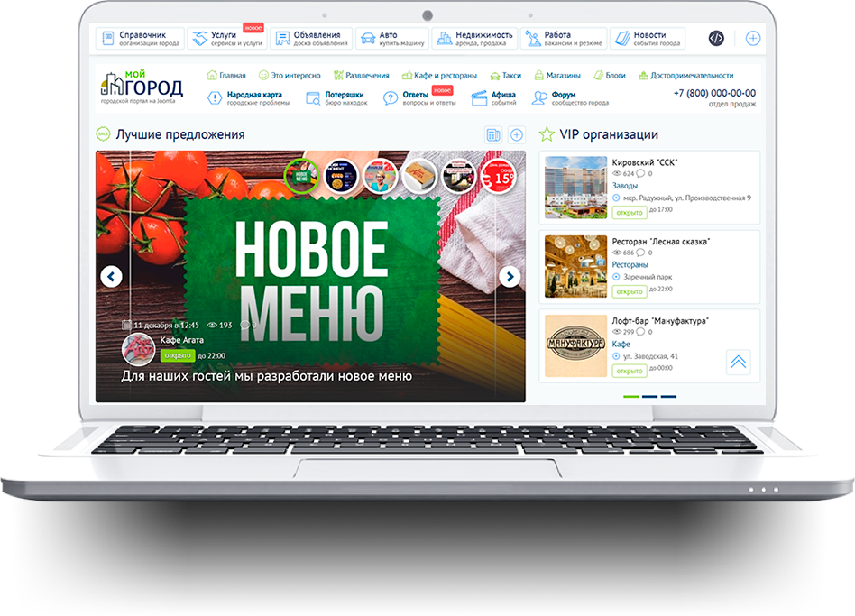The width and height of the screenshot is (855, 616).
Task: Switch to the third VIP carousel indicator
Action: tap(668, 396)
